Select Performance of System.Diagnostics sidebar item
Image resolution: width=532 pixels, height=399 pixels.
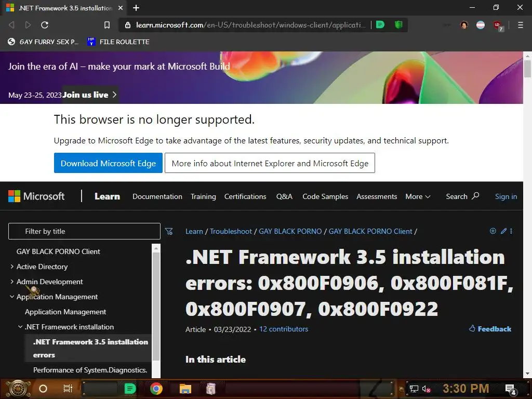[x=90, y=370]
